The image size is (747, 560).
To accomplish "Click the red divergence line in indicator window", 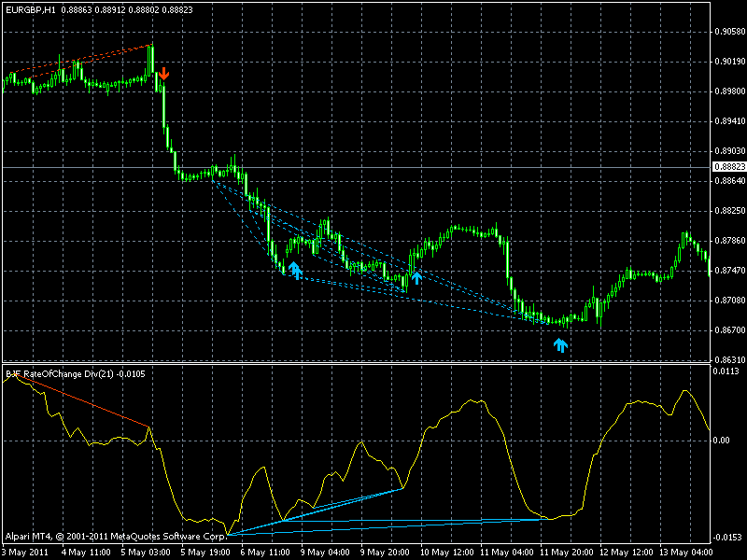I will (83, 401).
